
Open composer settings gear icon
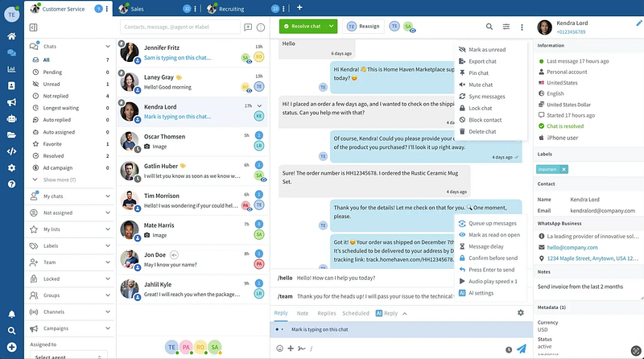[521, 312]
